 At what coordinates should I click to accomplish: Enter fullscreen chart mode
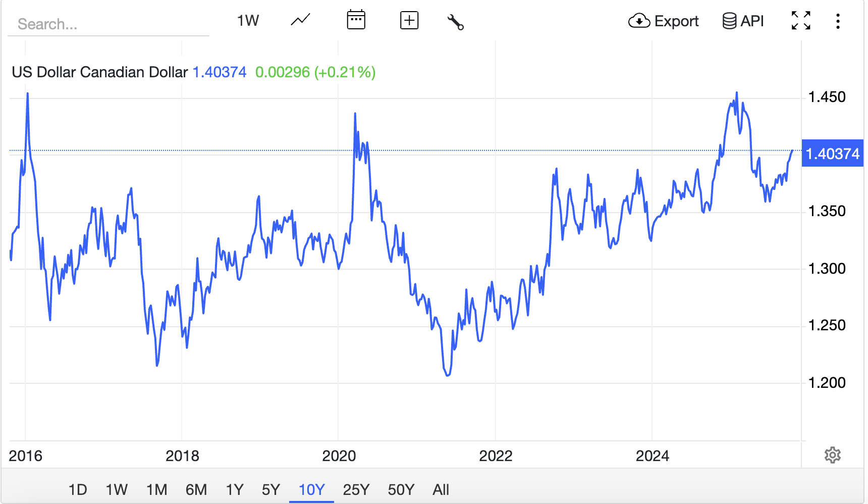801,21
